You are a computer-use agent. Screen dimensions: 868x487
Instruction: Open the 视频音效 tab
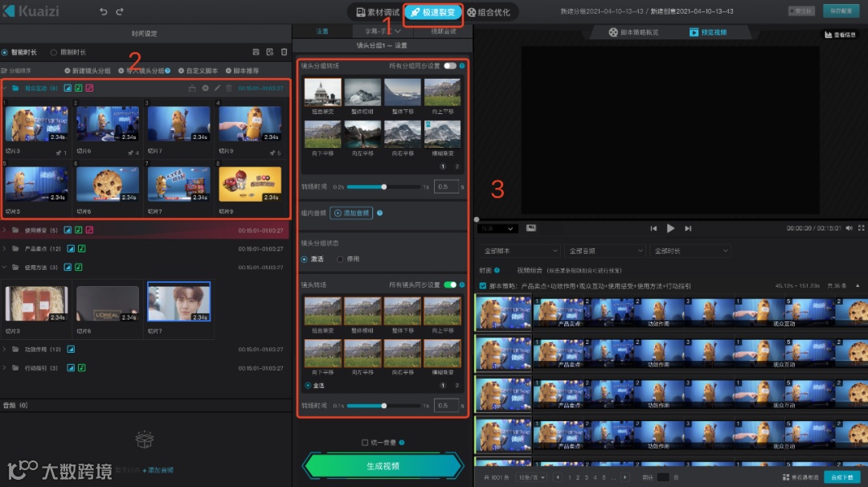point(443,31)
